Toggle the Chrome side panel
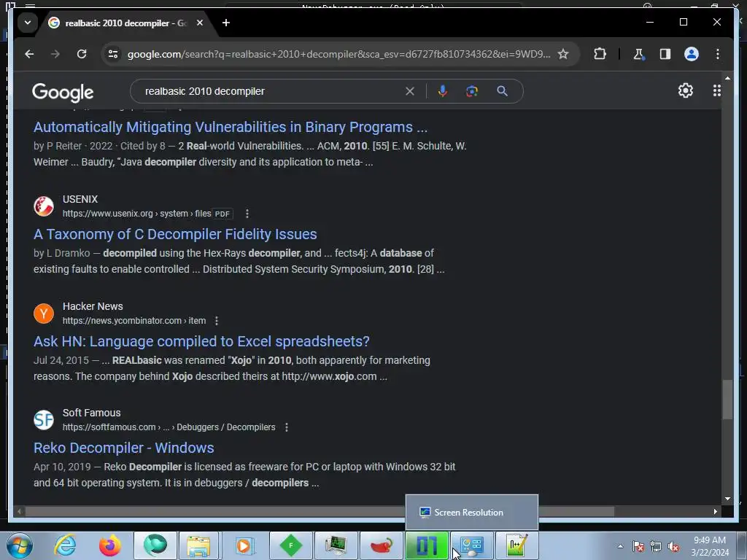Image resolution: width=747 pixels, height=560 pixels. pos(665,54)
